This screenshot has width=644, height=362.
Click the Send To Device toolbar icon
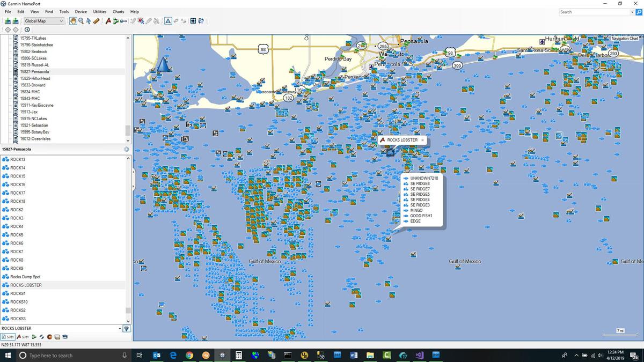click(16, 21)
